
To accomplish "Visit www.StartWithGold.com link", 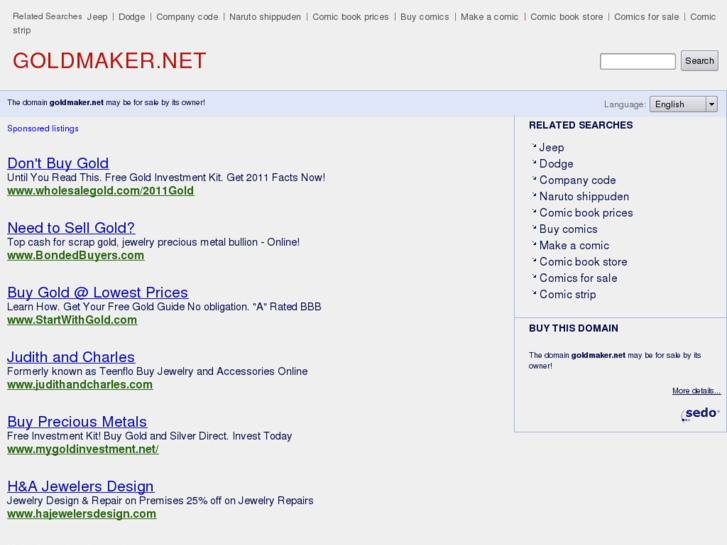I will (72, 320).
